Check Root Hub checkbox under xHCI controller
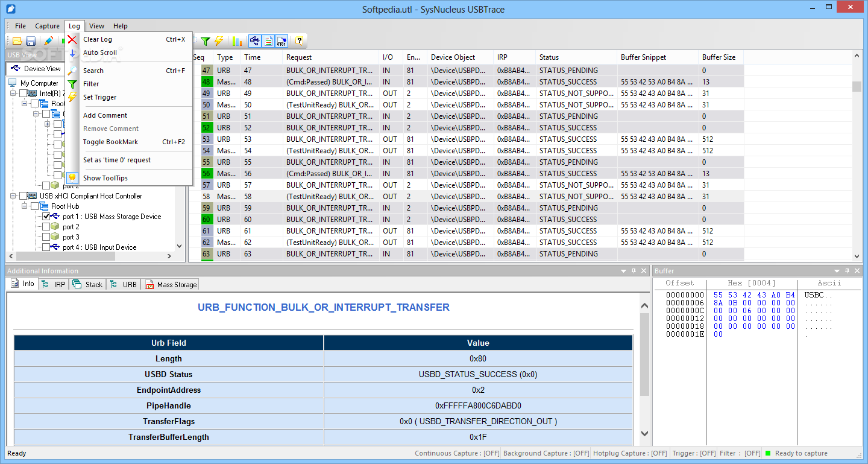The image size is (868, 464). click(x=34, y=206)
